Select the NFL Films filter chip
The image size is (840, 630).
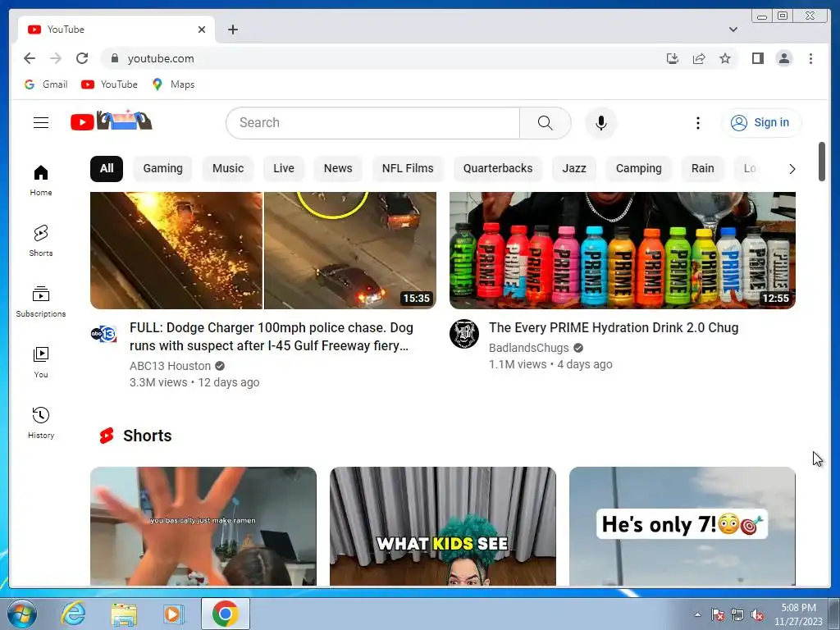tap(408, 169)
